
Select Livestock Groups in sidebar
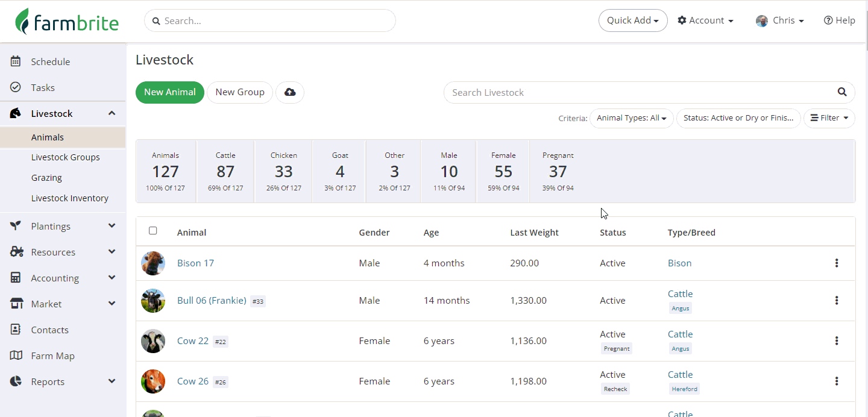coord(66,157)
